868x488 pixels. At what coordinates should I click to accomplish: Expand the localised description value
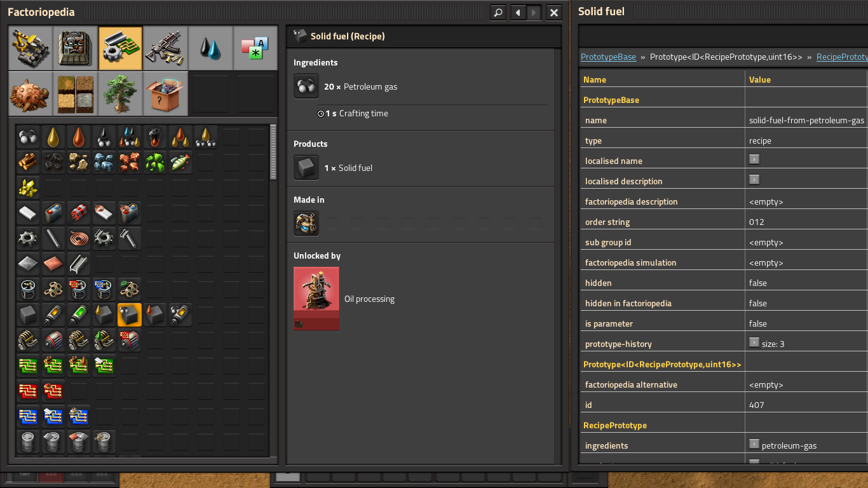coord(754,180)
